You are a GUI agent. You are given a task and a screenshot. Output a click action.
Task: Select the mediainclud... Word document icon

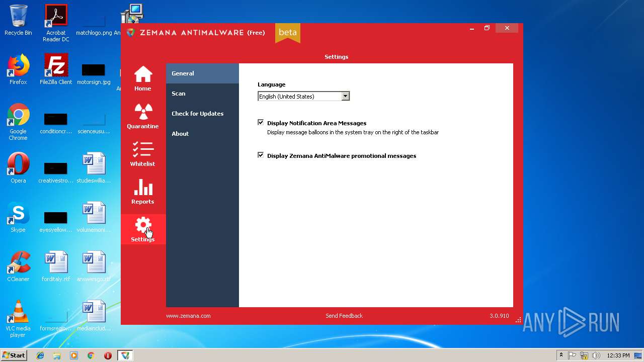(x=94, y=316)
